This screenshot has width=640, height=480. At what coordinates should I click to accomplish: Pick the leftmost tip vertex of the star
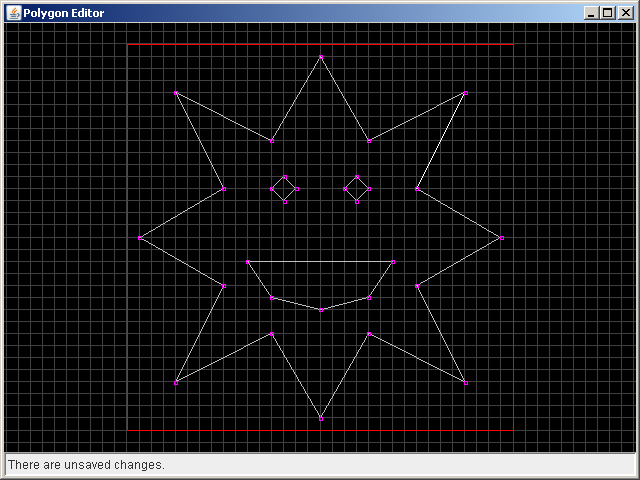coord(140,238)
